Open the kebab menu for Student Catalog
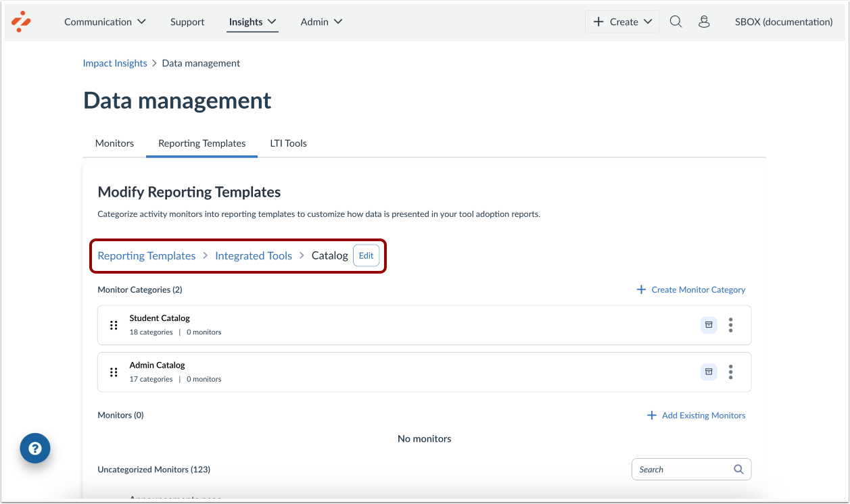 click(730, 325)
